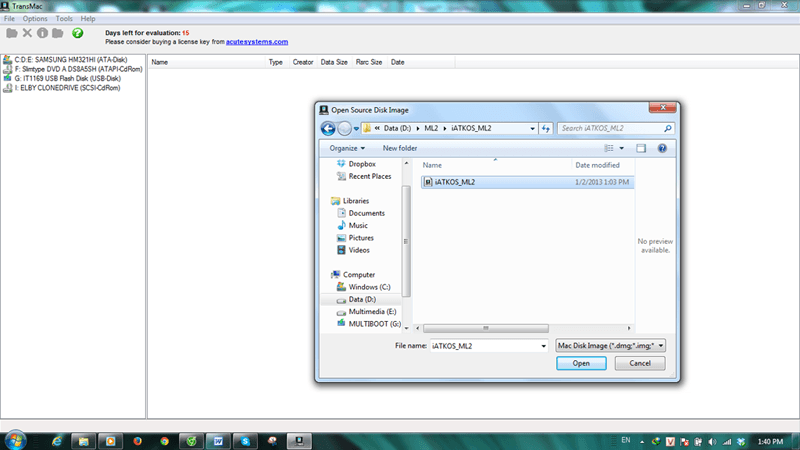Click the Open button
This screenshot has height=450, width=800.
581,363
